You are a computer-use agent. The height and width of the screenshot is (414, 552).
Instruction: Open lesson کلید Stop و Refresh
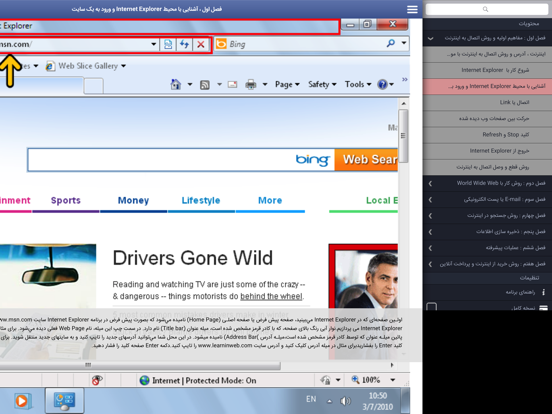click(488, 134)
